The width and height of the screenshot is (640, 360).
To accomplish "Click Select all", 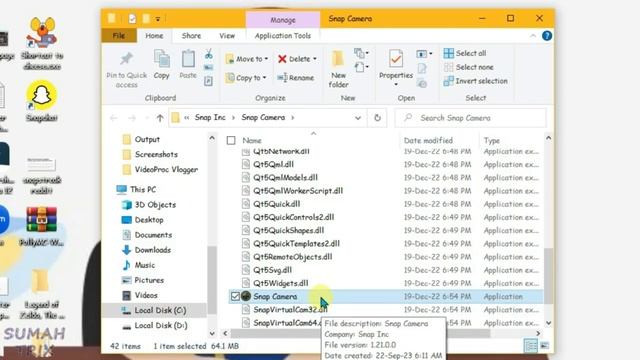I will tap(464, 53).
